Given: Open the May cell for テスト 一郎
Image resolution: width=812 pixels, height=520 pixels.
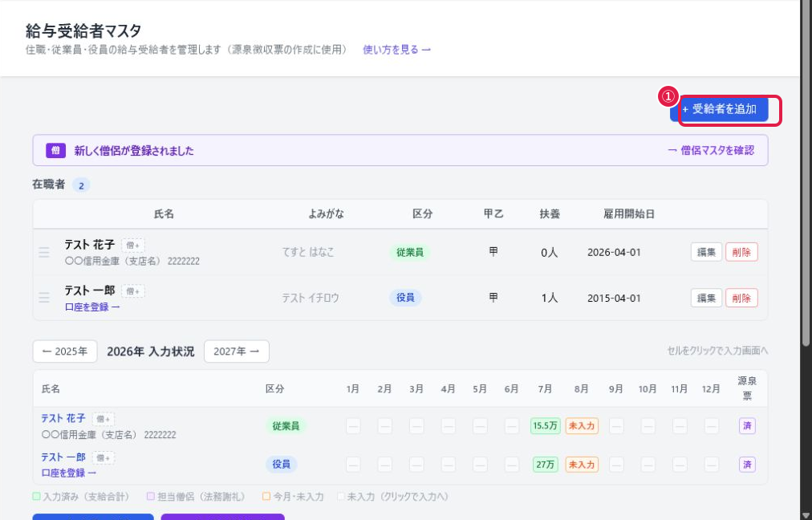Looking at the screenshot, I should (x=480, y=465).
